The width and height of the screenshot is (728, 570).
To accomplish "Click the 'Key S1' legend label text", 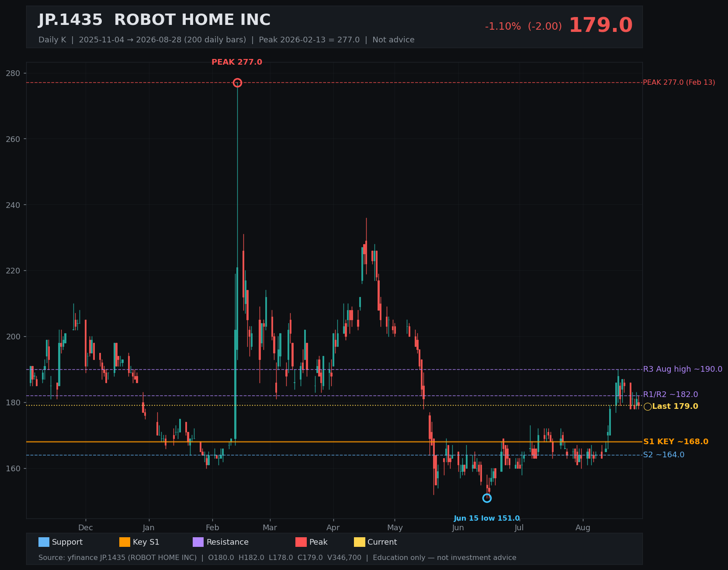I will (146, 542).
